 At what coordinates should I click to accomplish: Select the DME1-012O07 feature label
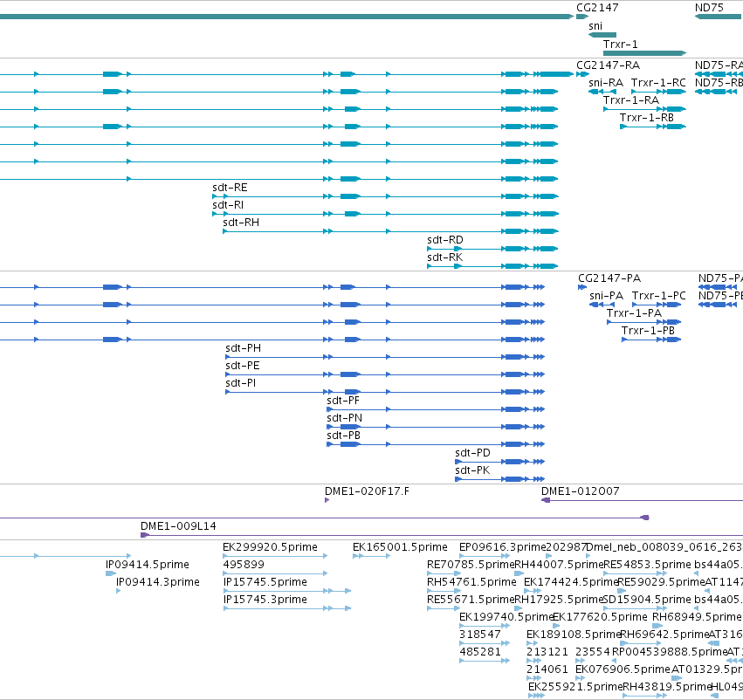click(x=580, y=491)
